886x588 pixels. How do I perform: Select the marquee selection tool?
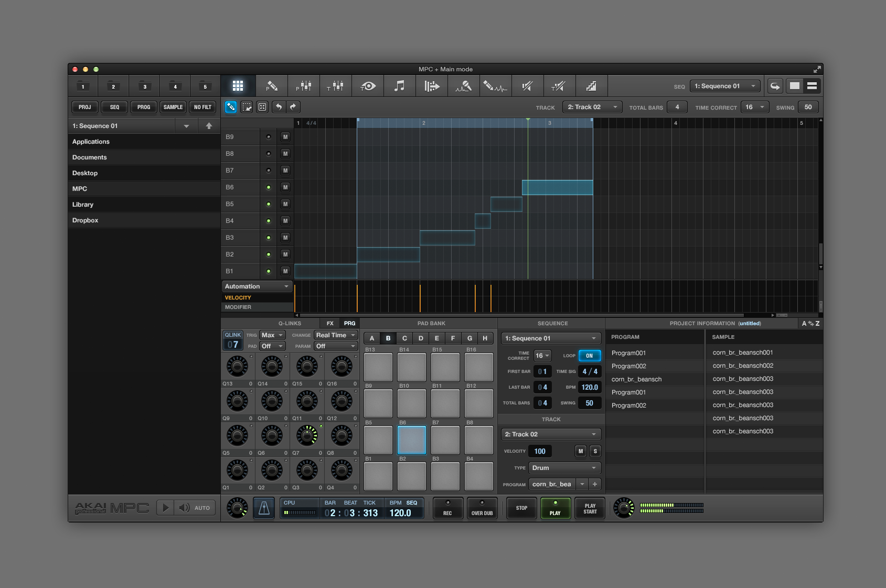[247, 107]
